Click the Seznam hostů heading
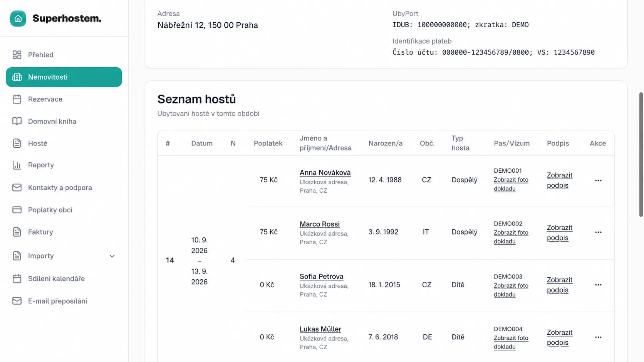The image size is (644, 362). pyautogui.click(x=196, y=99)
